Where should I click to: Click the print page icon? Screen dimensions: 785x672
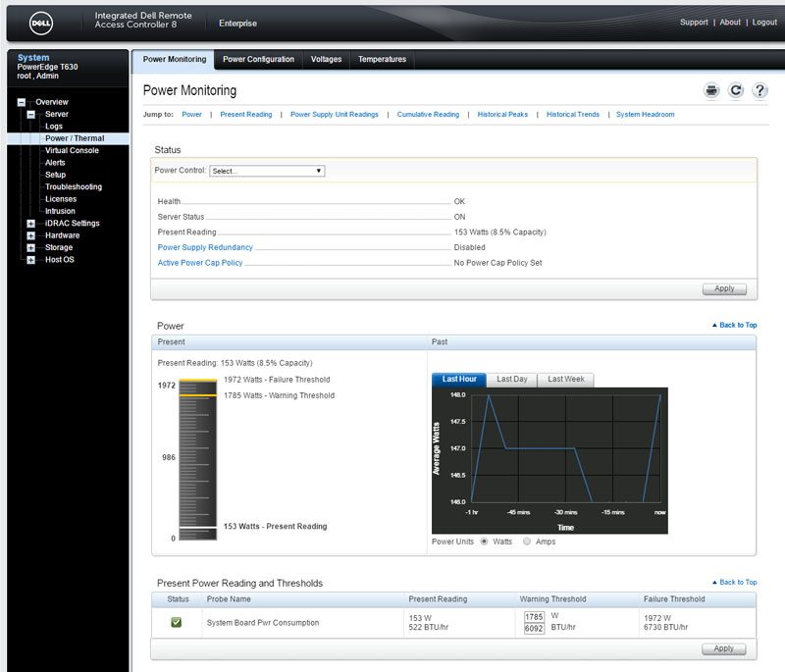[711, 90]
